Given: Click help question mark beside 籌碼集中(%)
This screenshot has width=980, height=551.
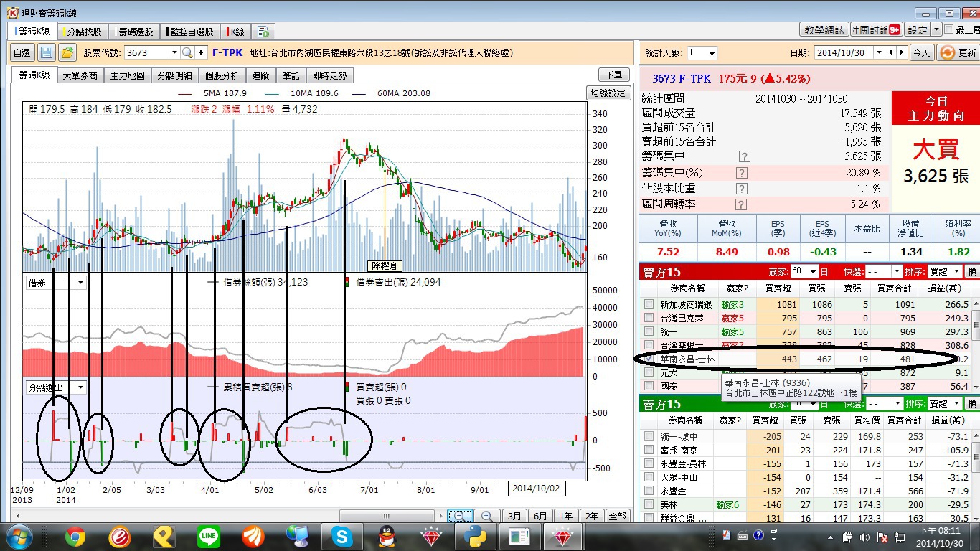Looking at the screenshot, I should pyautogui.click(x=742, y=173).
